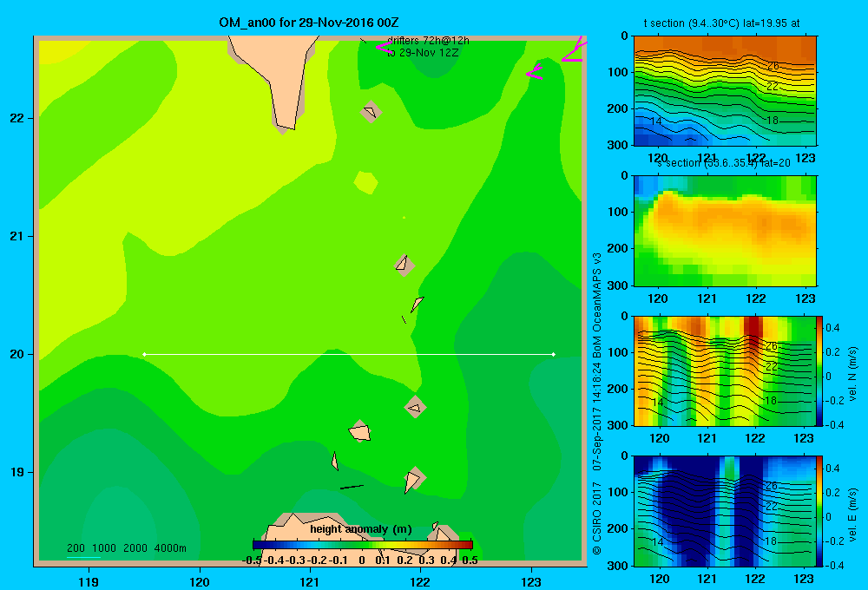Click the temperature section plot thumbnail
Screen dimensions: 868x590
point(725,91)
